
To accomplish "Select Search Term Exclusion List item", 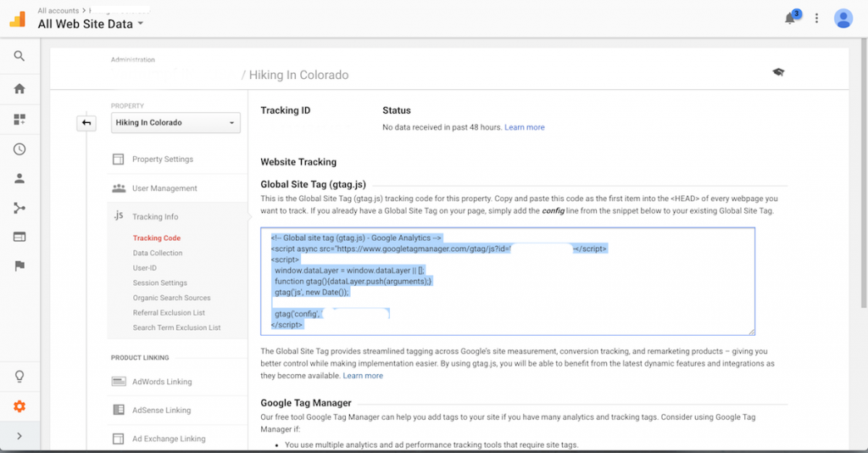I will pos(176,327).
